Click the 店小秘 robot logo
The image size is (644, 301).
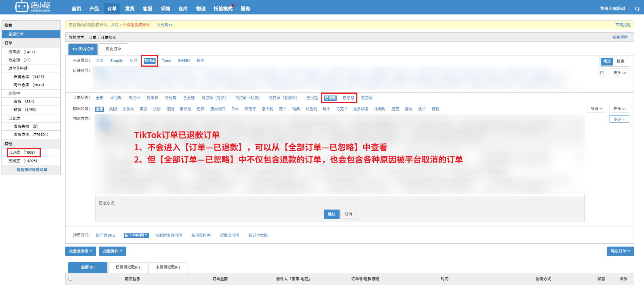[x=22, y=7]
